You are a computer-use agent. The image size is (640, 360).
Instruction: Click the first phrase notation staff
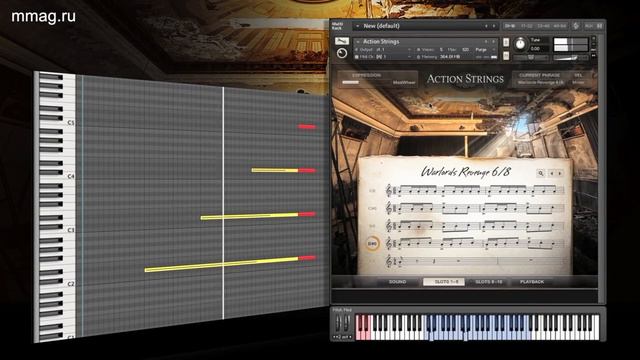click(x=475, y=191)
